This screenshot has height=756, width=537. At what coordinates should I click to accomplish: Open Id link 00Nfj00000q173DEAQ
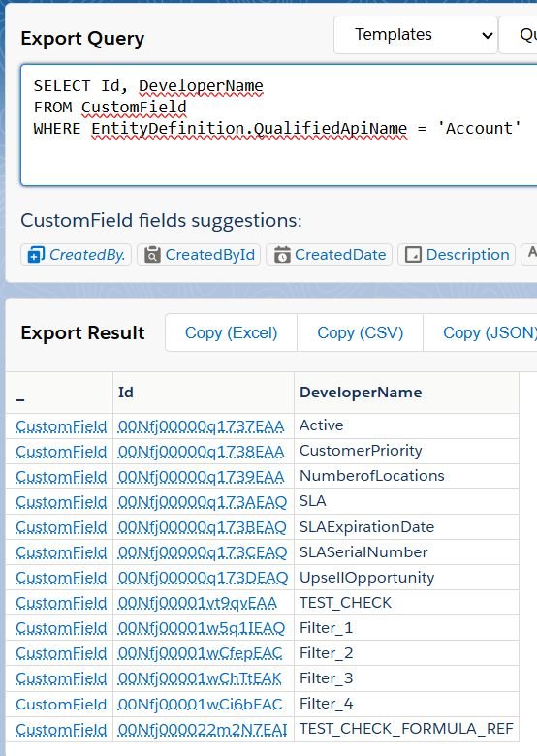[203, 577]
